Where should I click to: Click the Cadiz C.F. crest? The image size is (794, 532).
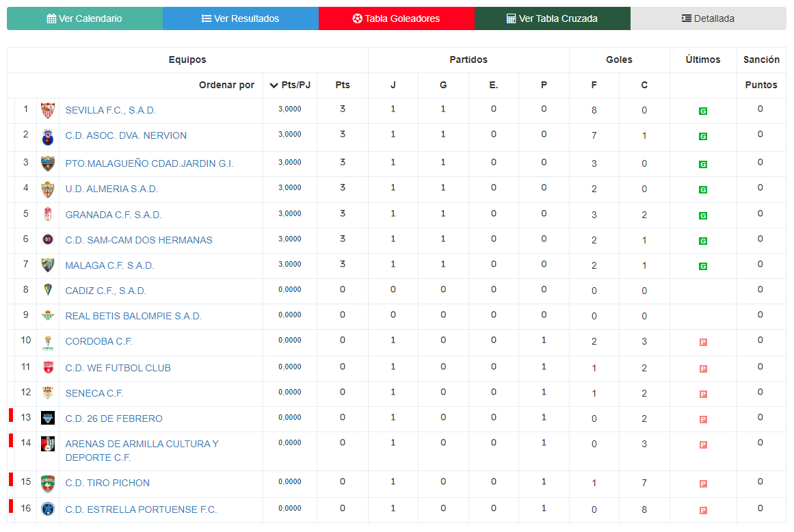point(48,289)
